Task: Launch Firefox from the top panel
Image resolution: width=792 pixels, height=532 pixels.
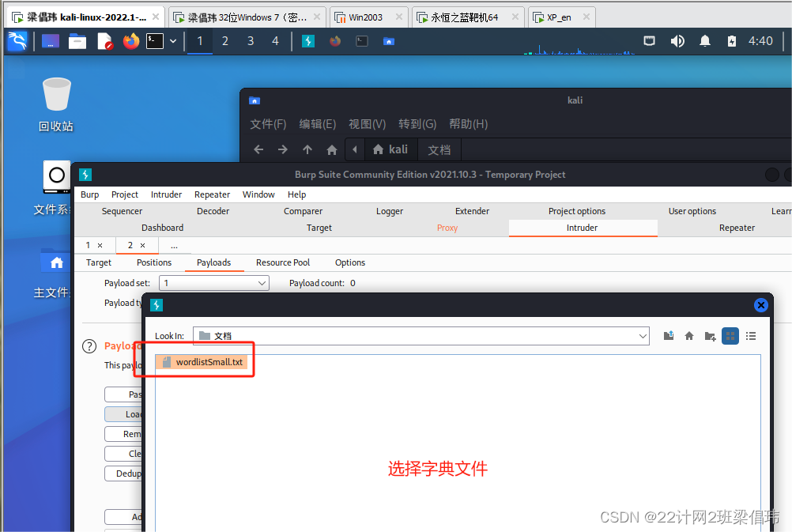Action: pyautogui.click(x=131, y=41)
